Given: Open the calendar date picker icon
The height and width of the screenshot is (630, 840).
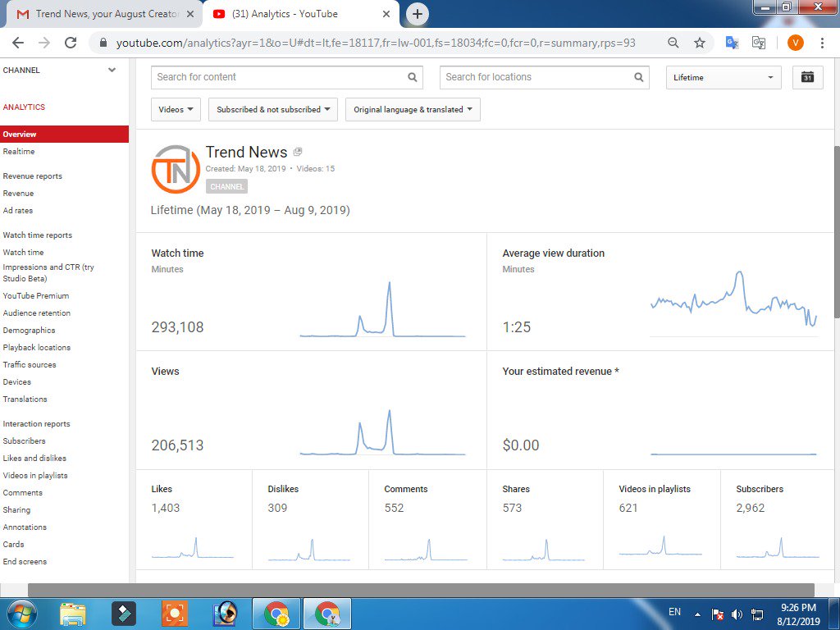Looking at the screenshot, I should point(807,77).
